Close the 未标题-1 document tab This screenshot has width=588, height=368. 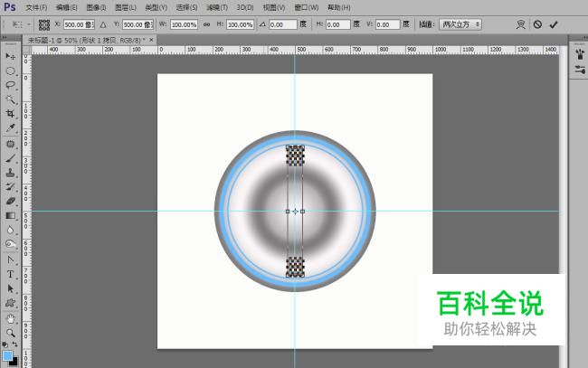[x=151, y=40]
